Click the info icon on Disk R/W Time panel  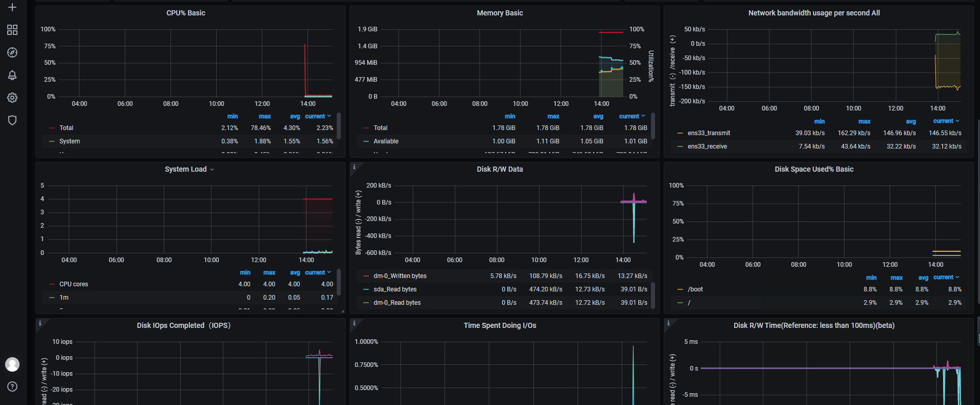pyautogui.click(x=668, y=323)
